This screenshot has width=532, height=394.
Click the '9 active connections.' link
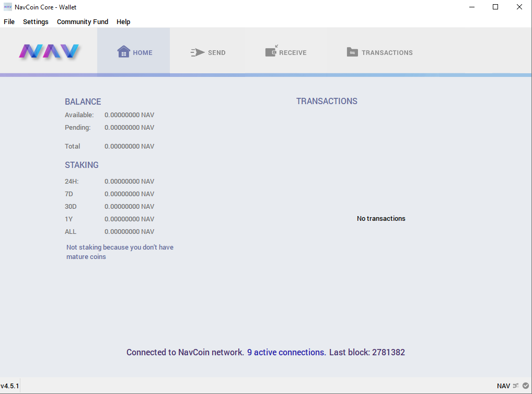click(x=286, y=352)
